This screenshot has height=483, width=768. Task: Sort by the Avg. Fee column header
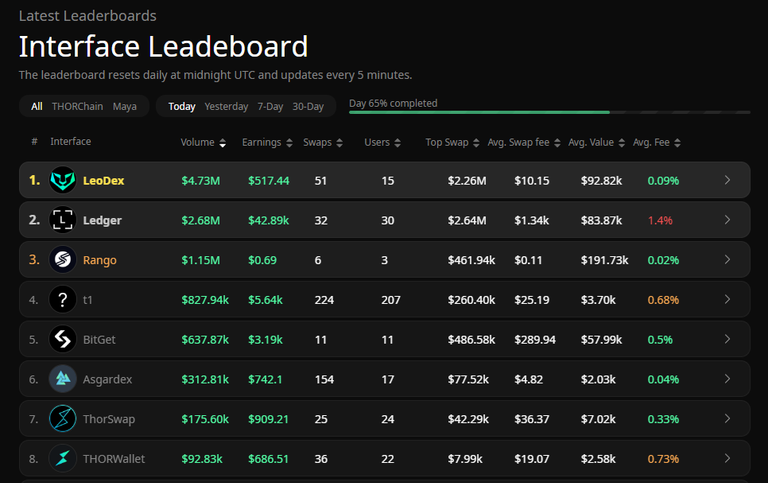(656, 142)
